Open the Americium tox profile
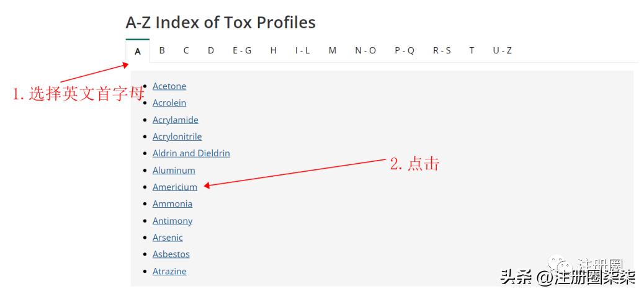The width and height of the screenshot is (644, 294). point(175,187)
